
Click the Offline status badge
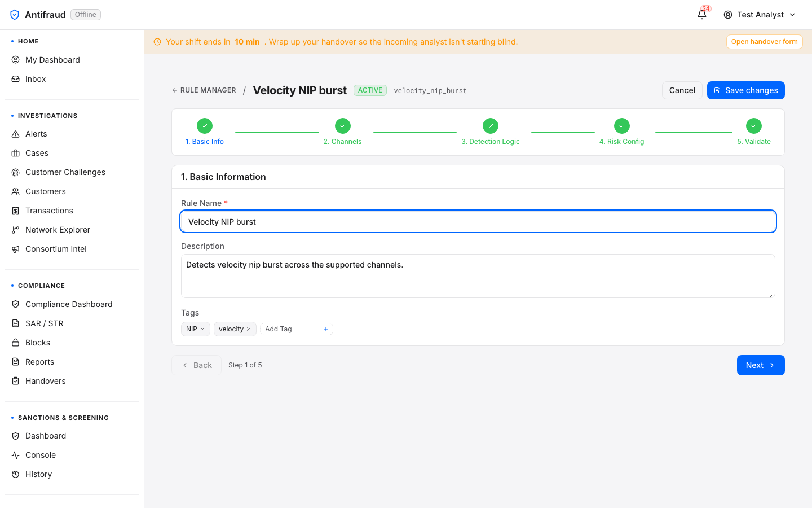point(86,15)
